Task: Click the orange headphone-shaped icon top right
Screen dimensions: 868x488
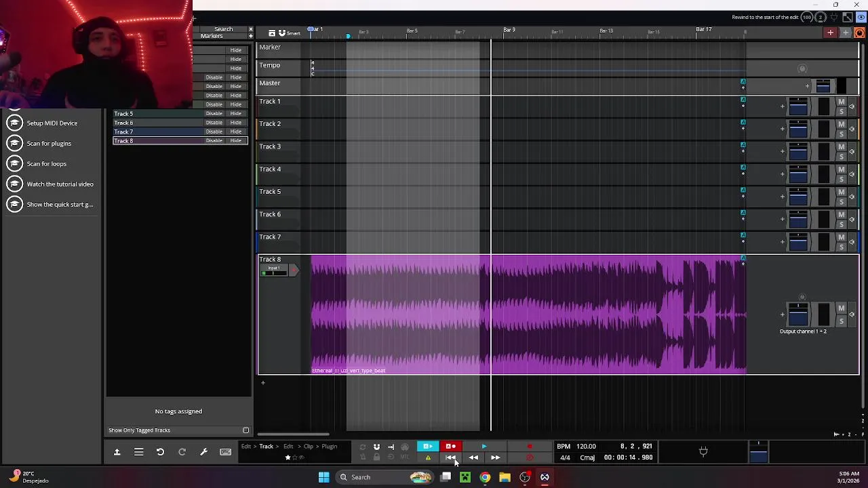Action: coord(860,33)
